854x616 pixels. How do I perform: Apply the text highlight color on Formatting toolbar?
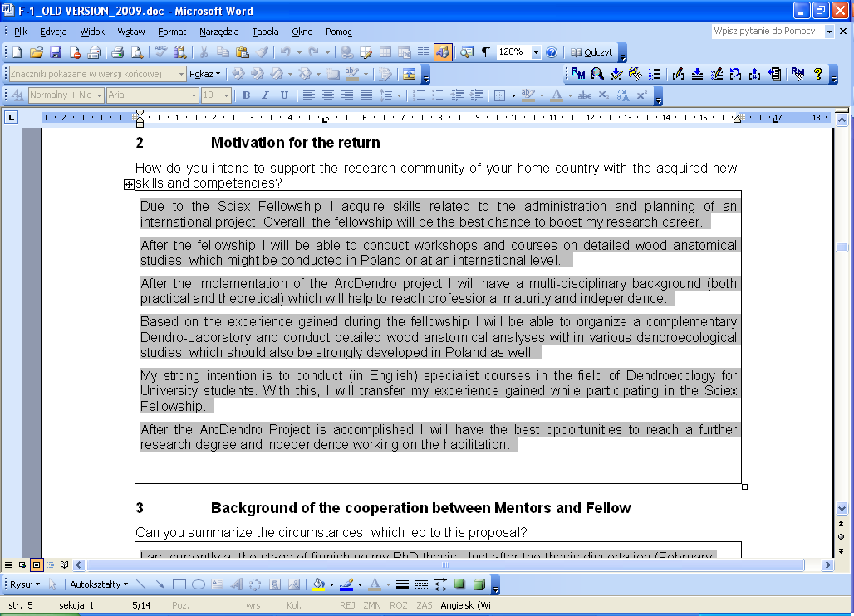click(x=528, y=95)
